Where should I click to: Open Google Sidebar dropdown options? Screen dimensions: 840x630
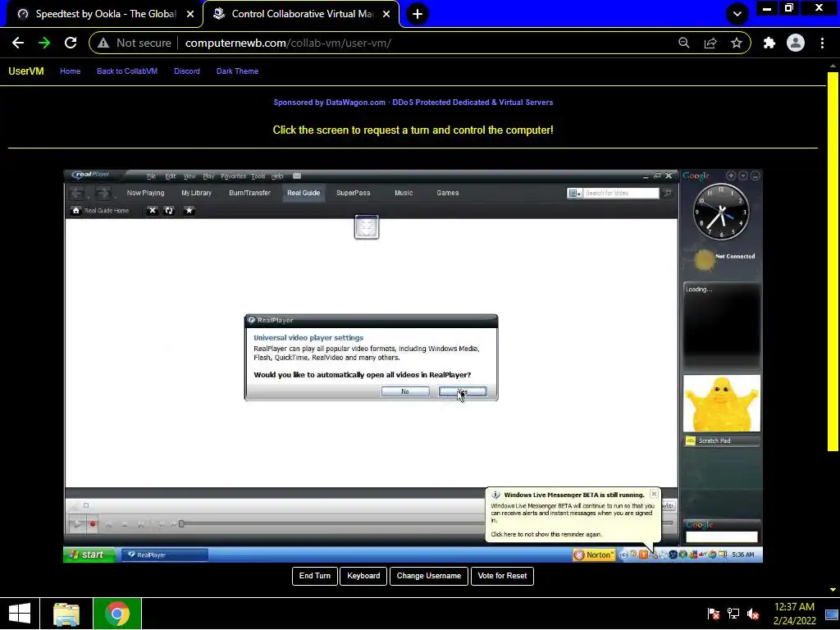[x=743, y=176]
